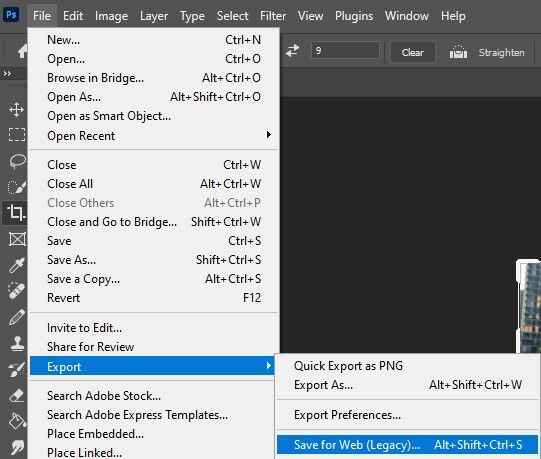The width and height of the screenshot is (541, 459).
Task: Select Browse in Bridge...
Action: click(x=154, y=78)
